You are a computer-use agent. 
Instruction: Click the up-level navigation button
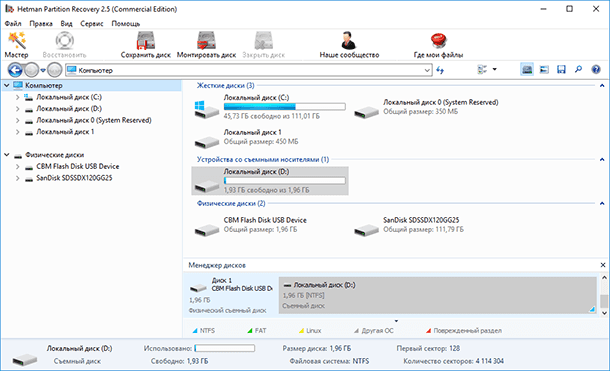[x=55, y=70]
